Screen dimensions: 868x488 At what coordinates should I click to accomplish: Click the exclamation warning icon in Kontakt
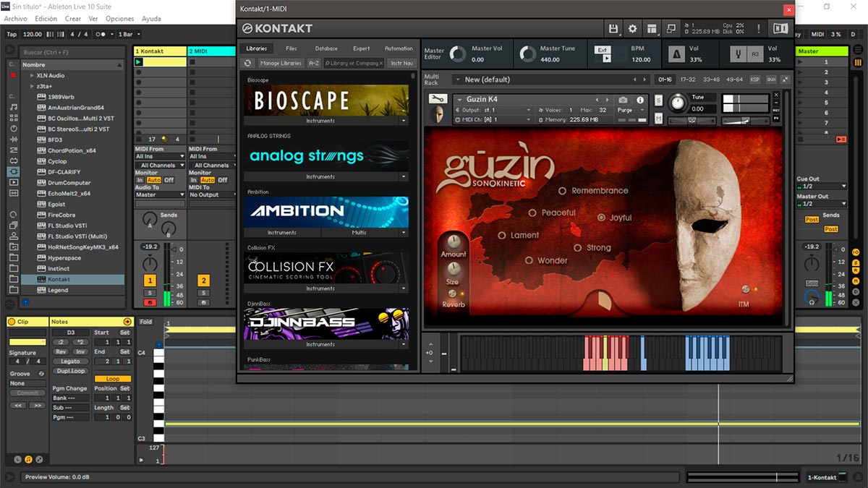(x=758, y=29)
